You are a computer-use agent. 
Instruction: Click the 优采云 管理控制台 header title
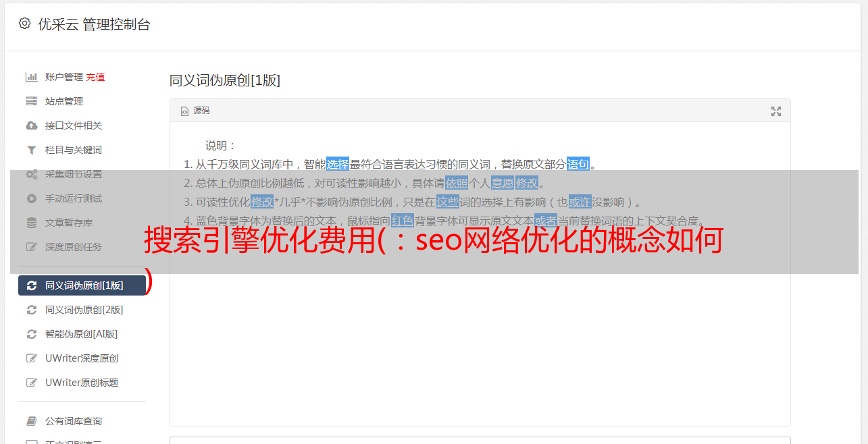tap(94, 24)
